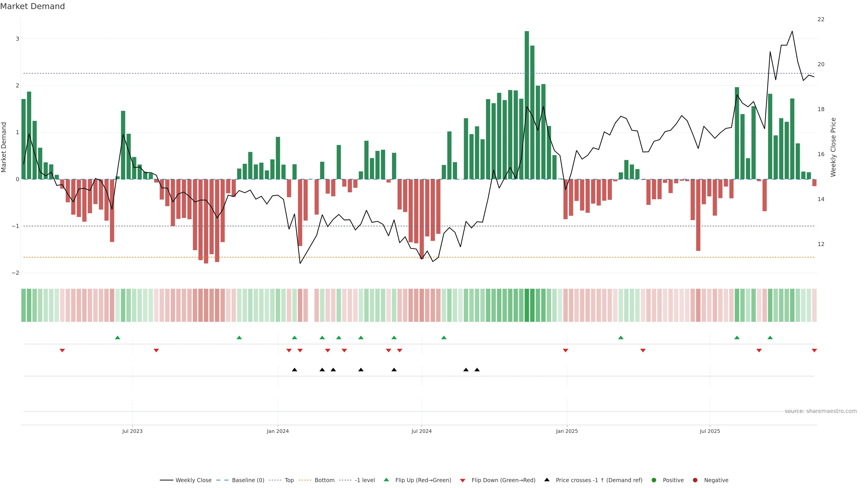Click the Jul 2024 x-axis label

click(421, 431)
